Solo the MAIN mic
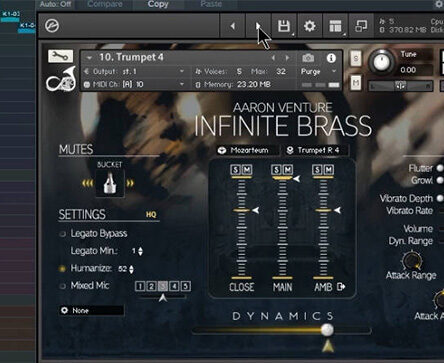 [276, 170]
